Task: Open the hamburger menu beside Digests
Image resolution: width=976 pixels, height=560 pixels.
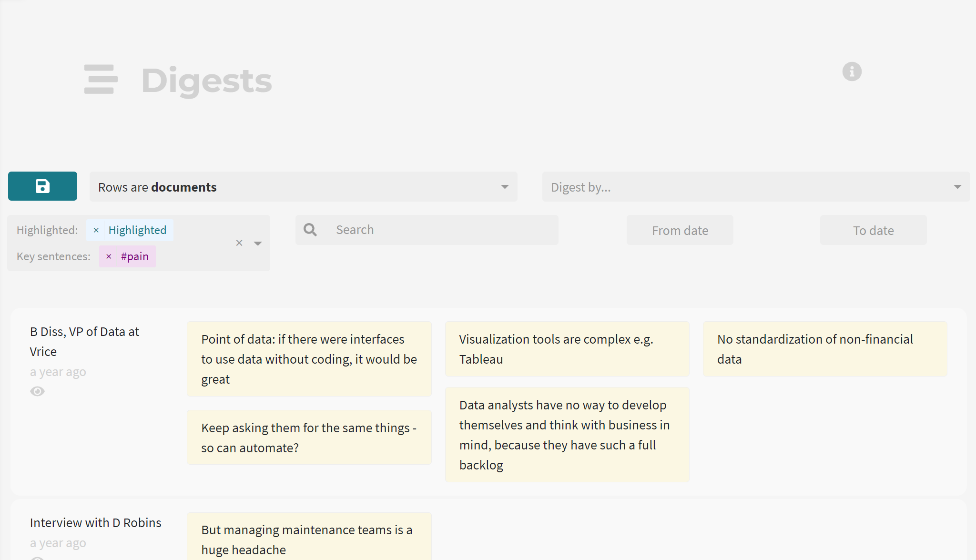Action: 101,79
